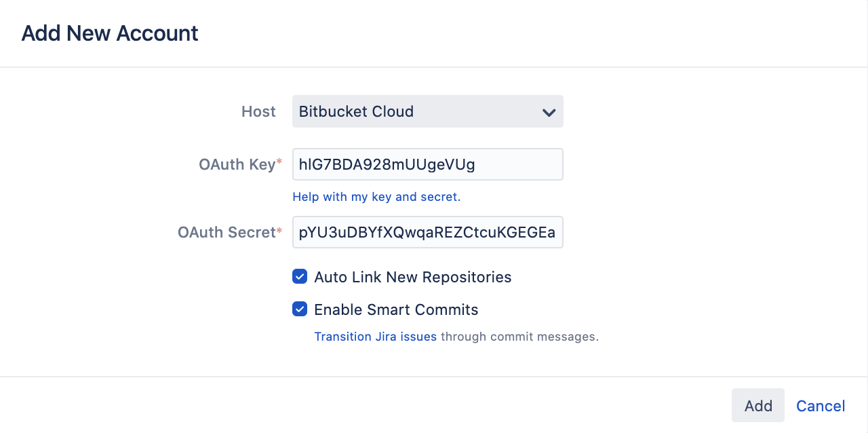This screenshot has height=433, width=868.
Task: Click the OAuth Secret field label
Action: (226, 232)
